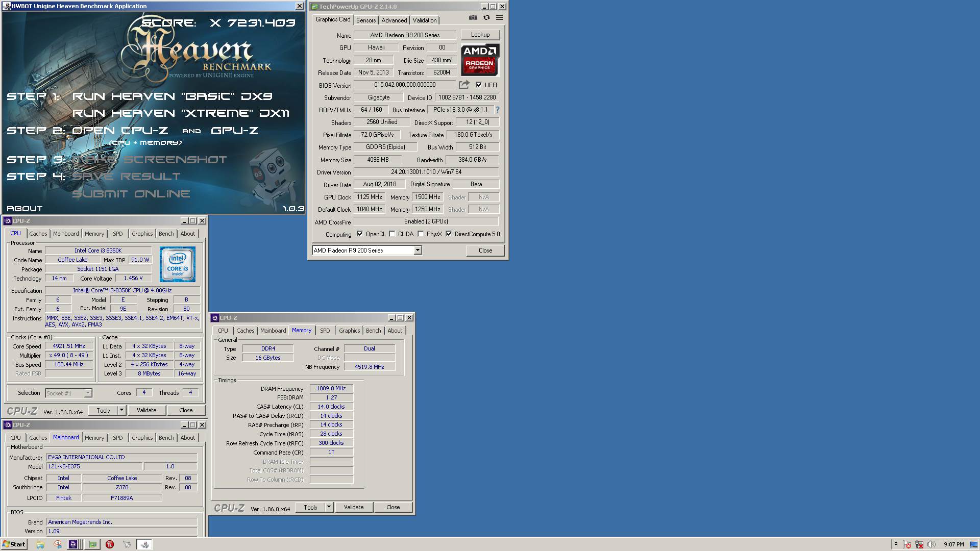Toggle the UEFI checkbox in GPU-Z
980x551 pixels.
[x=479, y=85]
